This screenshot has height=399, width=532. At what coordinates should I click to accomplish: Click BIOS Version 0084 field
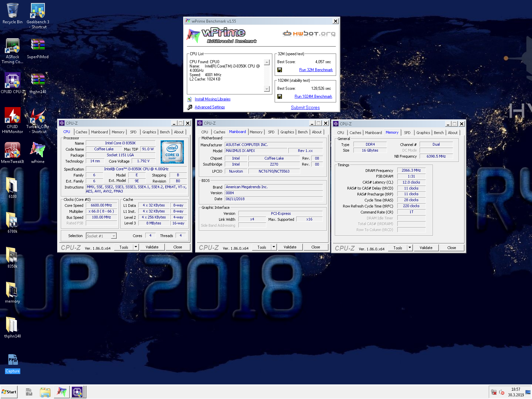coord(274,193)
